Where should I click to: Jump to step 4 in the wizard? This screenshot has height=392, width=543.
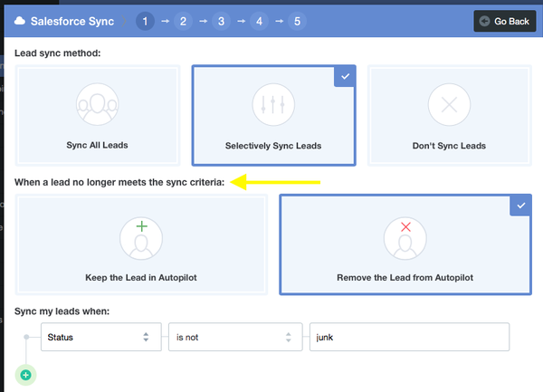(x=260, y=22)
